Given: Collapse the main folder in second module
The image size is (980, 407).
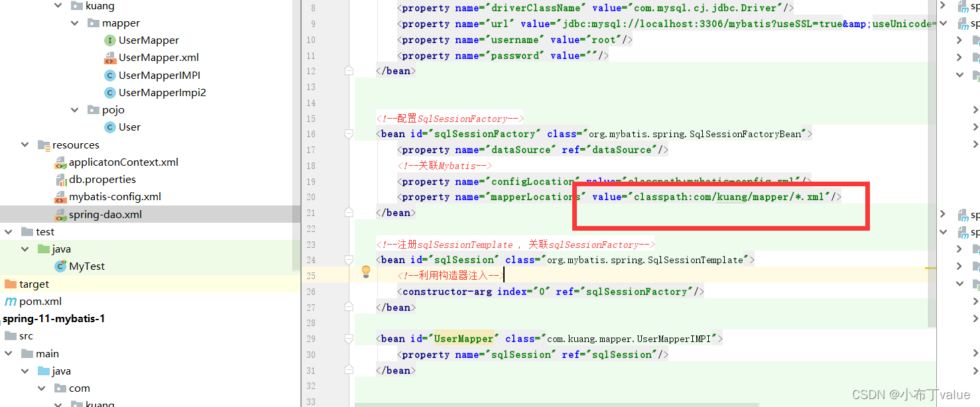Looking at the screenshot, I should point(9,354).
